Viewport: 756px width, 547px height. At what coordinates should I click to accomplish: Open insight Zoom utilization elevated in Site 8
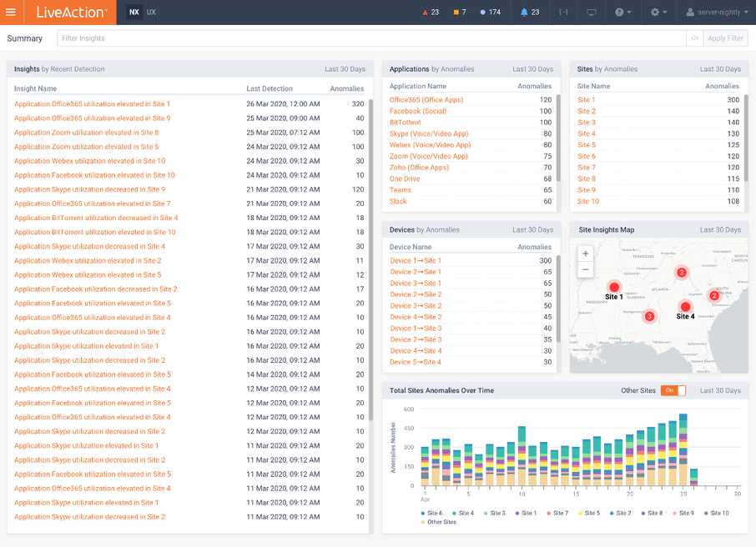86,132
